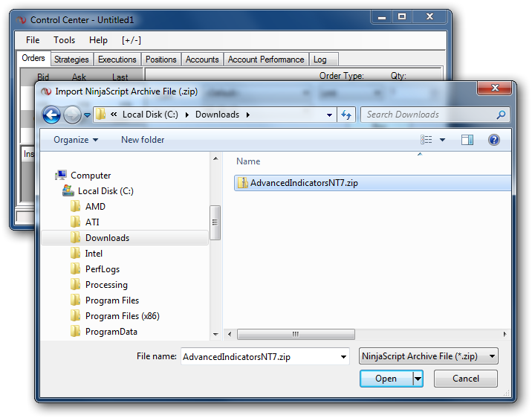
Task: Open the File name dropdown arrow
Action: [x=343, y=357]
